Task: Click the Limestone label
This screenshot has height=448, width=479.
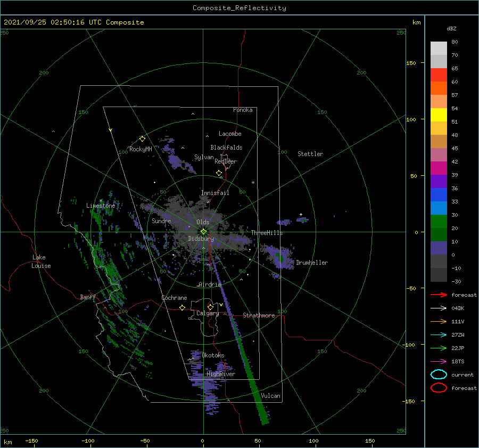Action: click(101, 206)
